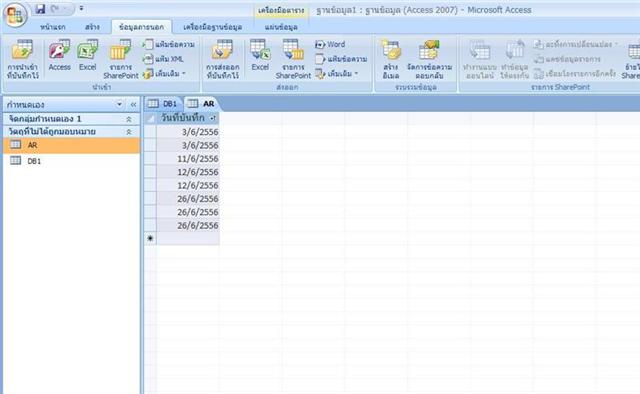Open the กำหนดเอง navigation pane dropdown
Image resolution: width=640 pixels, height=394 pixels.
coord(119,105)
